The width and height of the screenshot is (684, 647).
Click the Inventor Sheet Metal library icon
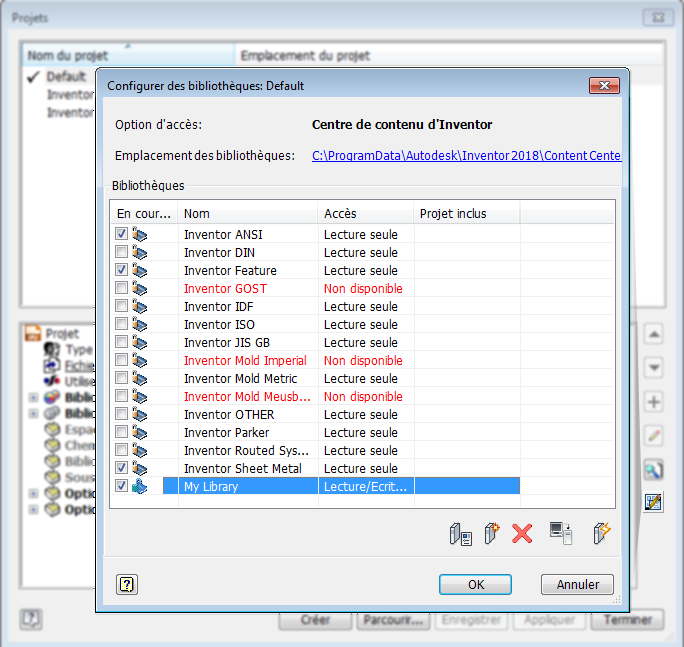pyautogui.click(x=140, y=468)
